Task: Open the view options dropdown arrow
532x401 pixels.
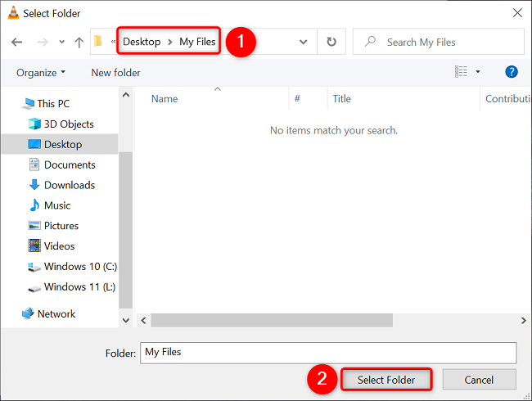Action: tap(478, 72)
